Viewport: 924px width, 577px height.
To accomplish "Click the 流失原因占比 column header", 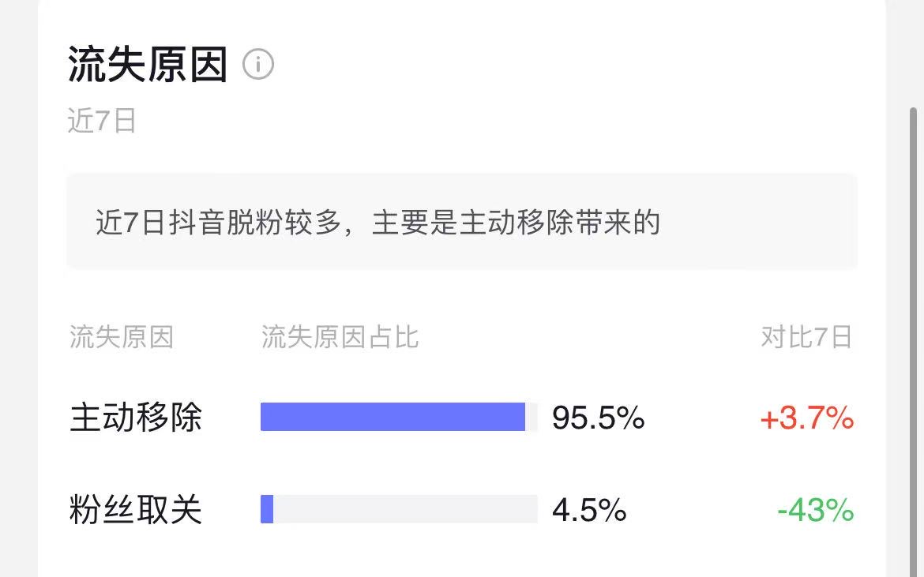I will pos(340,337).
